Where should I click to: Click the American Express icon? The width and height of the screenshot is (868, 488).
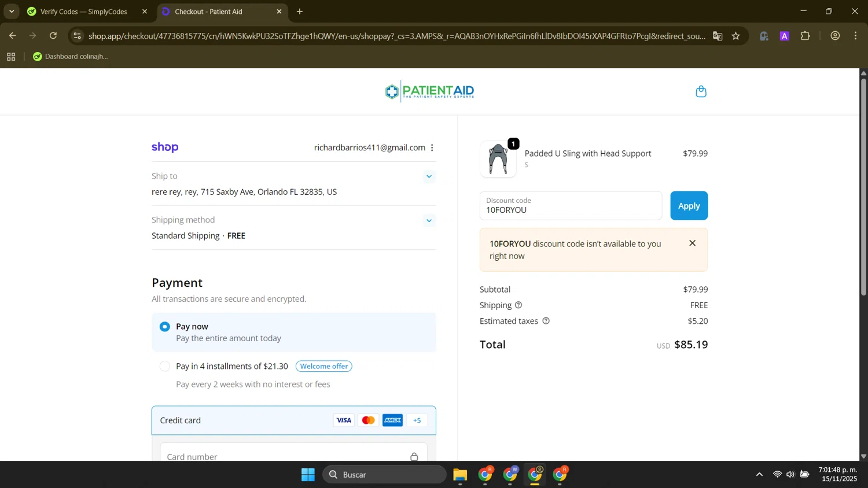pyautogui.click(x=392, y=420)
